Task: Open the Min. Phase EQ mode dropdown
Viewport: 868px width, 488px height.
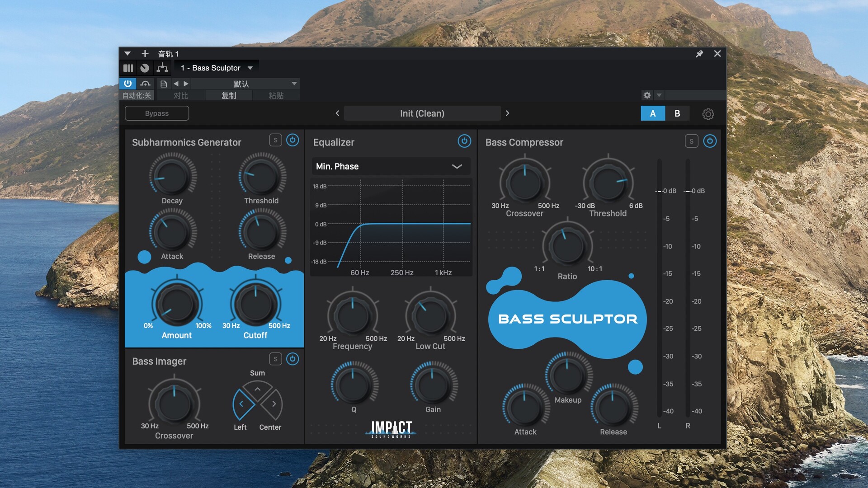Action: point(391,166)
